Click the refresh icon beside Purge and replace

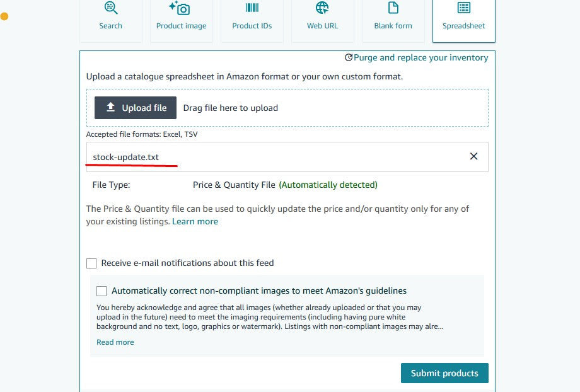pyautogui.click(x=348, y=58)
